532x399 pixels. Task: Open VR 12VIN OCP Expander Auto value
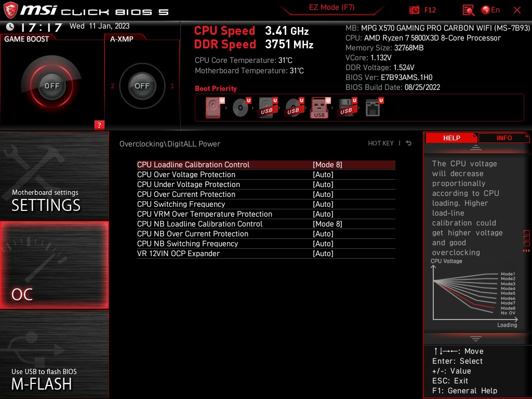click(323, 254)
